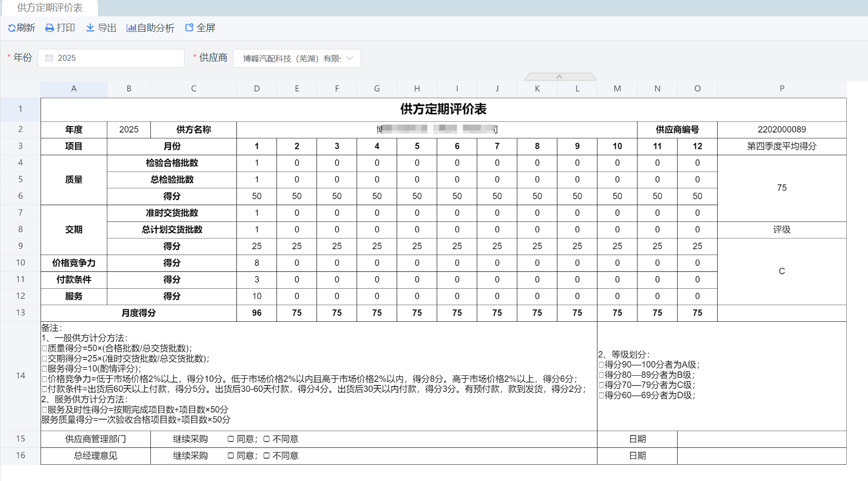Viewport: 868px width, 481px height.
Task: Click the 全屏 label
Action: 206,28
